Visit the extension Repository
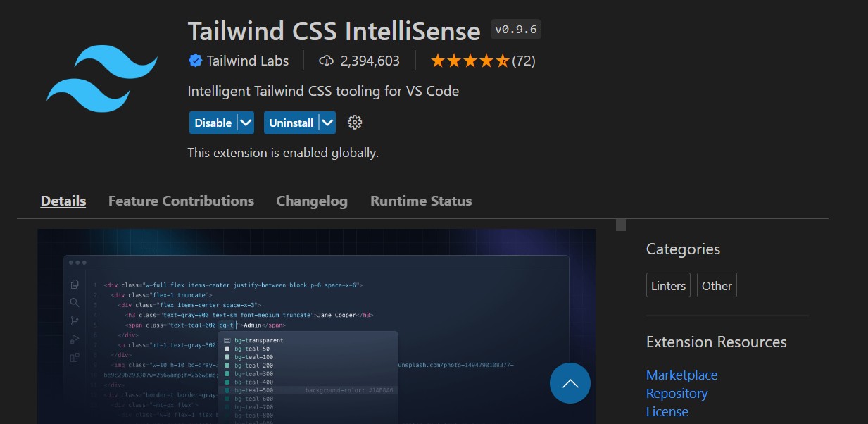 [677, 393]
